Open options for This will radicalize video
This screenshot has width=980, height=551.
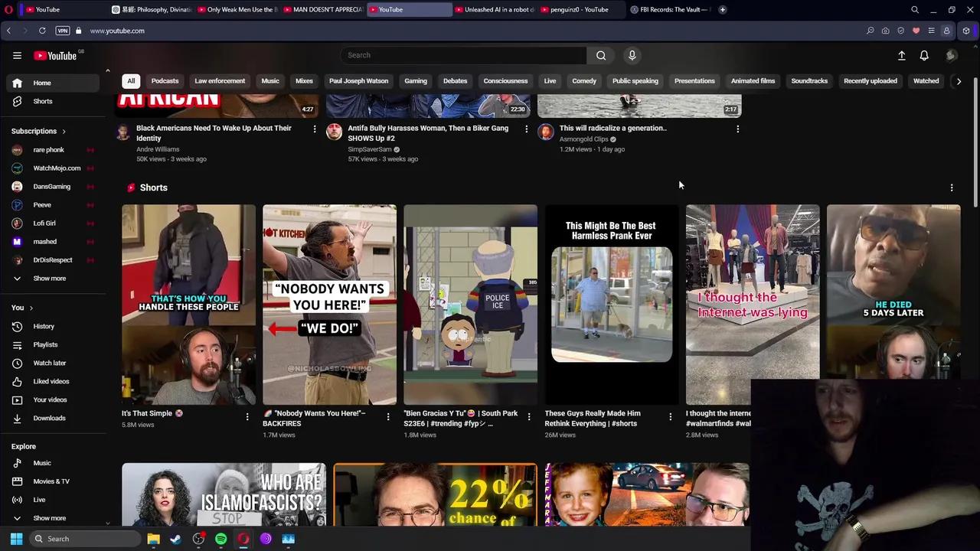coord(737,129)
